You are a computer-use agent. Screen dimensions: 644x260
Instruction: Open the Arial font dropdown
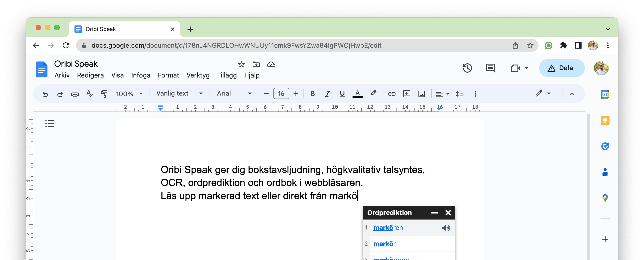[234, 93]
